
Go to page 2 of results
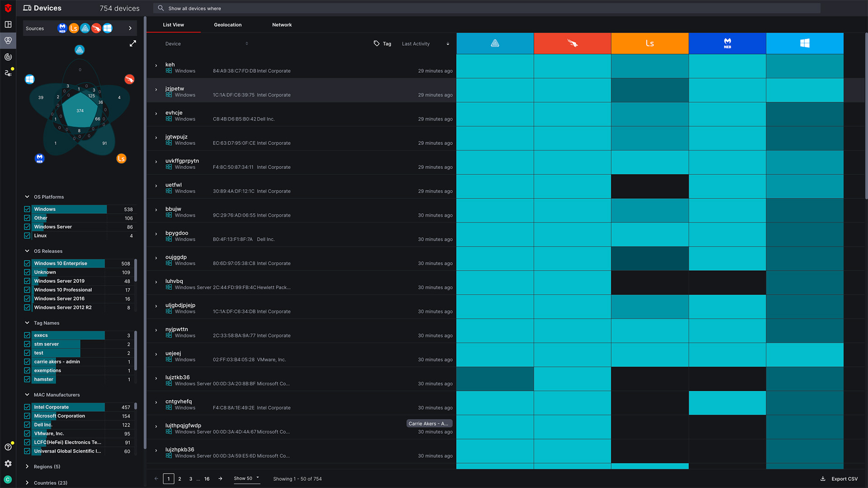click(x=179, y=479)
